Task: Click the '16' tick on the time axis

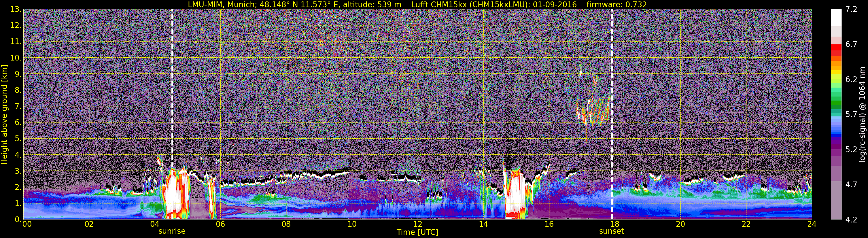Action: (x=549, y=224)
